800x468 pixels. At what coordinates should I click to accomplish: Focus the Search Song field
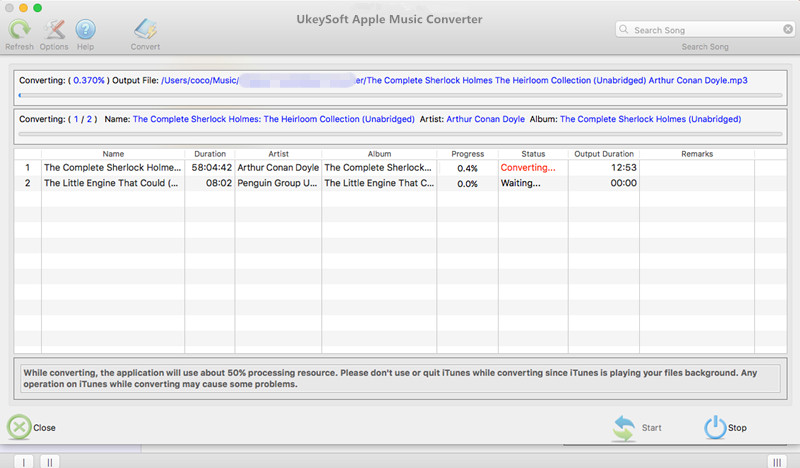point(705,30)
